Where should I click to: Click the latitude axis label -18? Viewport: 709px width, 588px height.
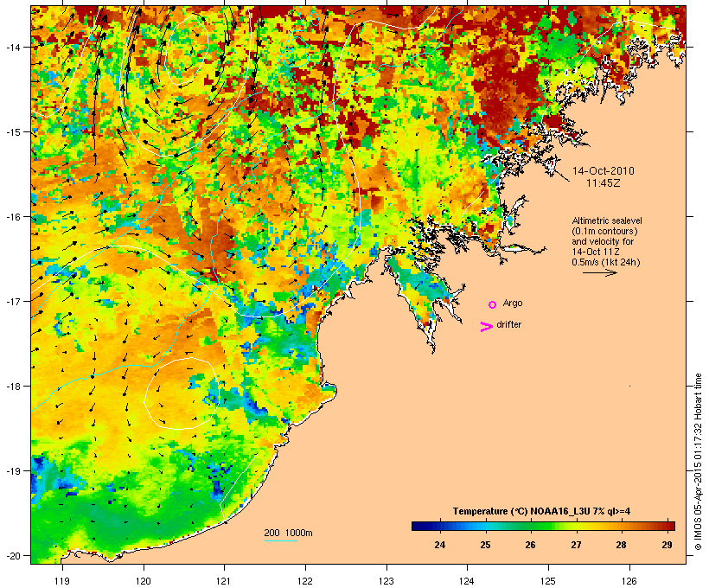[14, 386]
